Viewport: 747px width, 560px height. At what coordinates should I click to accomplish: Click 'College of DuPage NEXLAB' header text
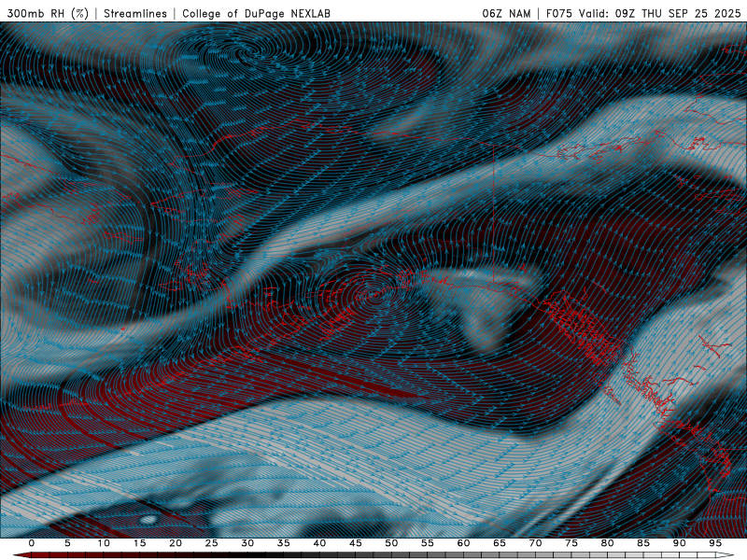click(x=256, y=13)
